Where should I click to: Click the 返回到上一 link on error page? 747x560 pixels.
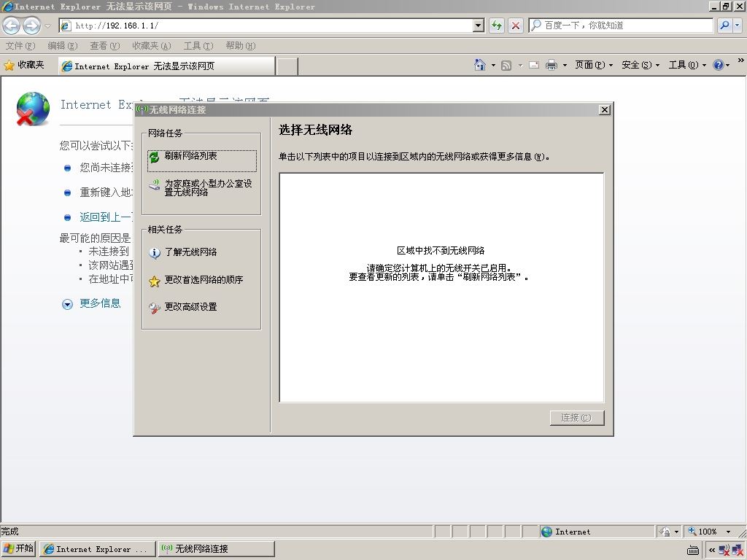[107, 217]
